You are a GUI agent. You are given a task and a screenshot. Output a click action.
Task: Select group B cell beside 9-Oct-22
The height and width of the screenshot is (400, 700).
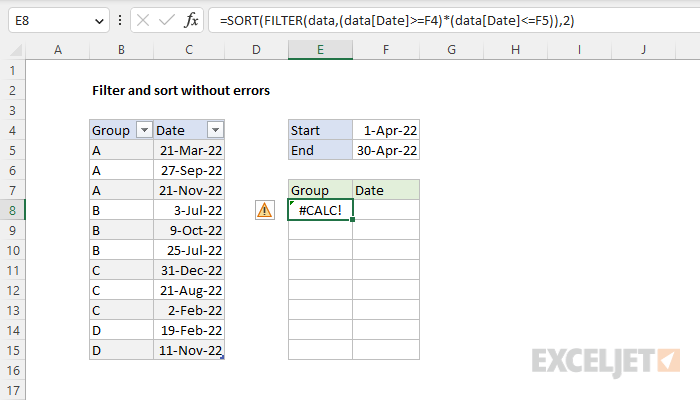[121, 230]
